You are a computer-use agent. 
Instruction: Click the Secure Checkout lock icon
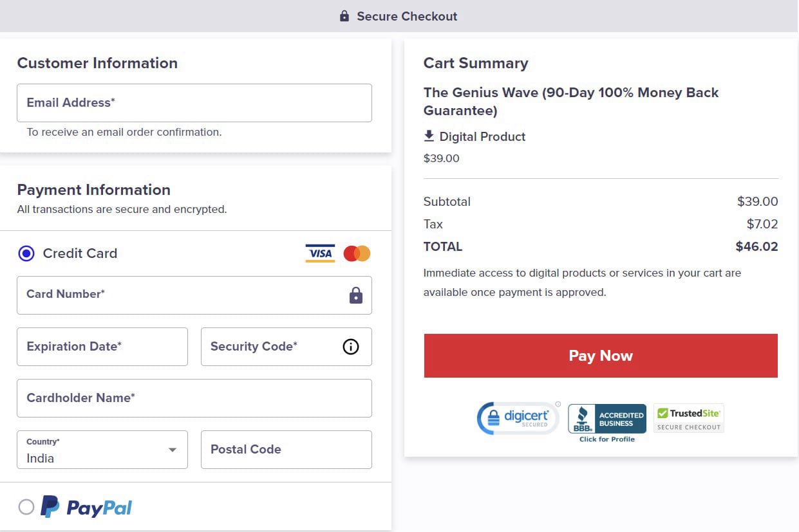[343, 15]
